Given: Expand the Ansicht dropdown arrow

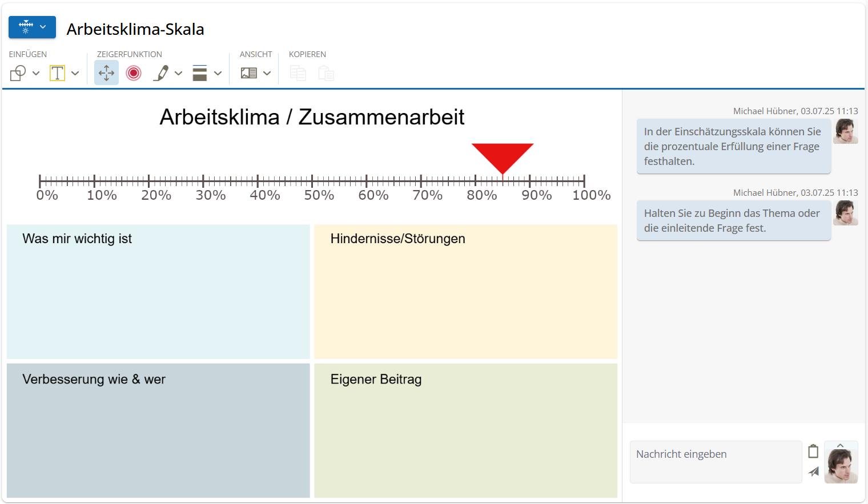Looking at the screenshot, I should (x=267, y=73).
